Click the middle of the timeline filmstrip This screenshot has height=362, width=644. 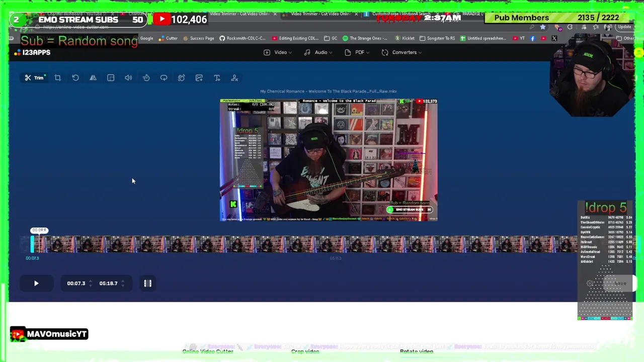pos(304,244)
